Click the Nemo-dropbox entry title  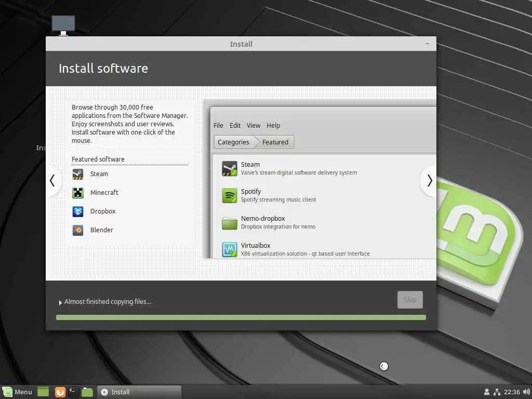pos(263,219)
